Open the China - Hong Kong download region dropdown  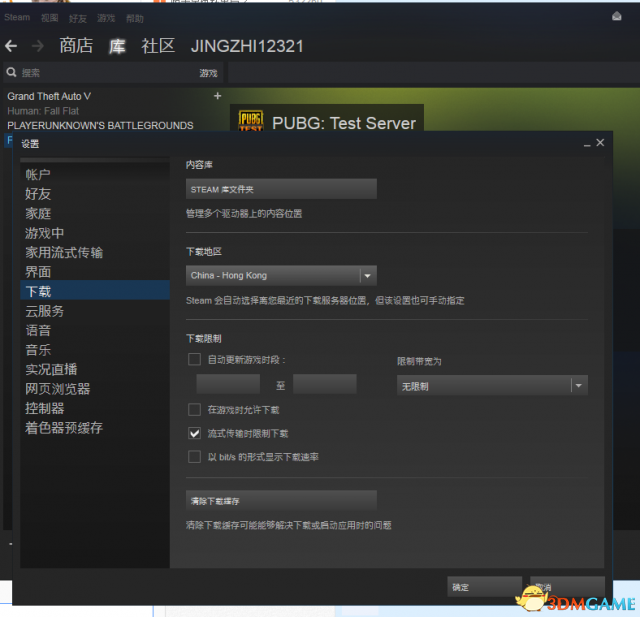pos(281,275)
